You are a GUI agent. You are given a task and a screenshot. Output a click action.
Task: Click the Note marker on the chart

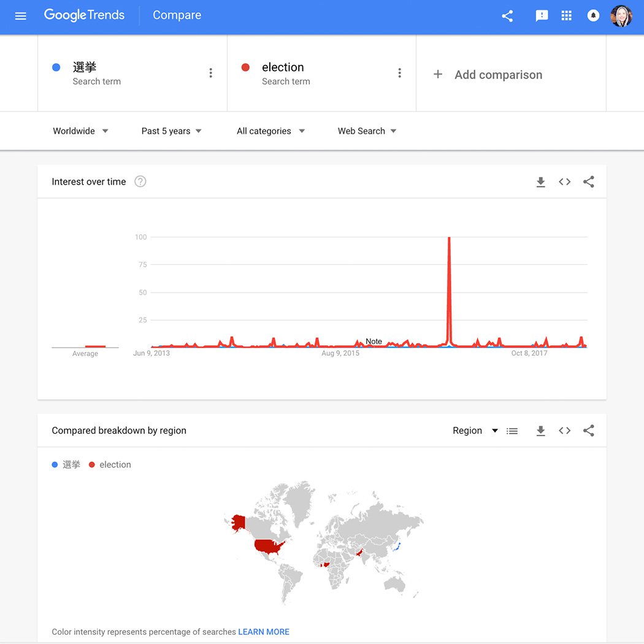[x=374, y=341]
